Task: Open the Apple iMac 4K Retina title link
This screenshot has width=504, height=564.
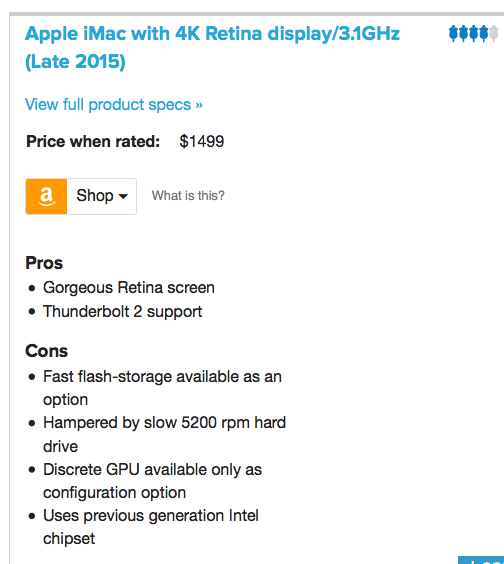Action: click(x=212, y=47)
